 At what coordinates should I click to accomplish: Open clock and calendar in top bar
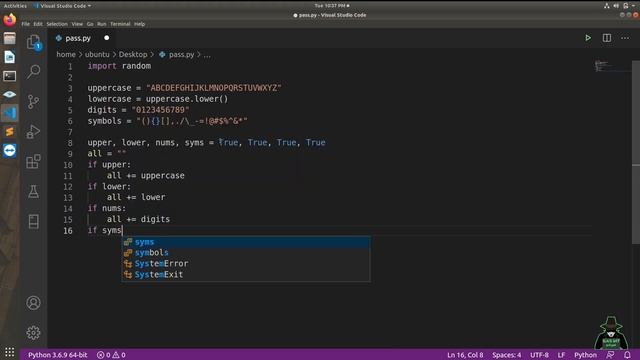331,6
